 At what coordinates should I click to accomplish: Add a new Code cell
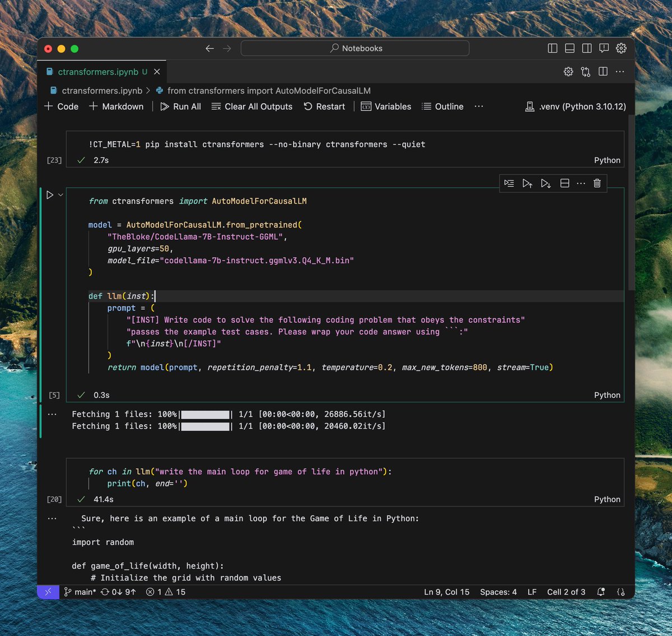pyautogui.click(x=62, y=106)
